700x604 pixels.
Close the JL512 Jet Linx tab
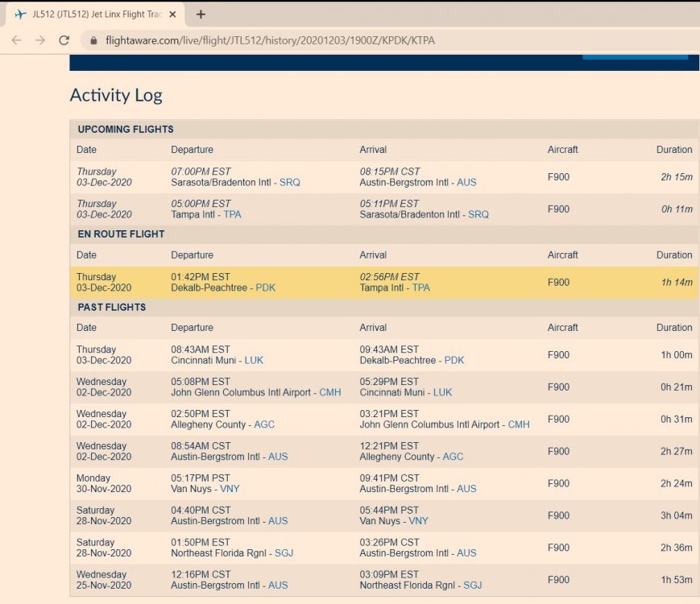172,14
